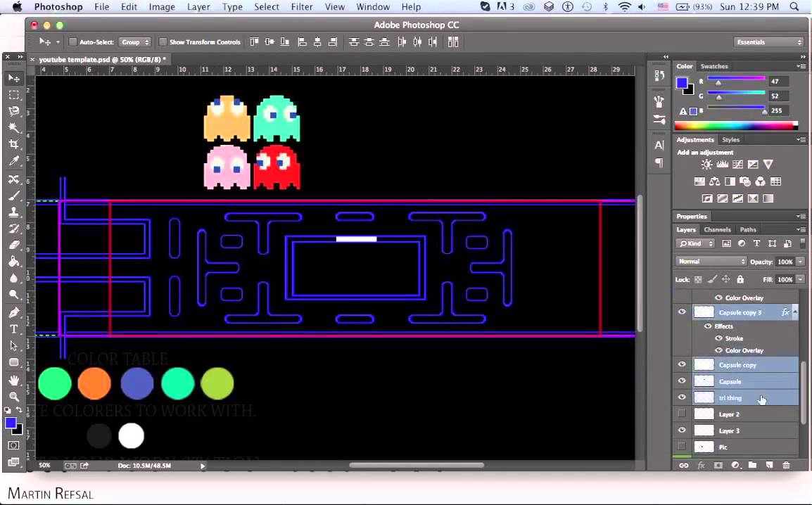This screenshot has width=812, height=505.
Task: Select the Lasso tool
Action: point(14,111)
